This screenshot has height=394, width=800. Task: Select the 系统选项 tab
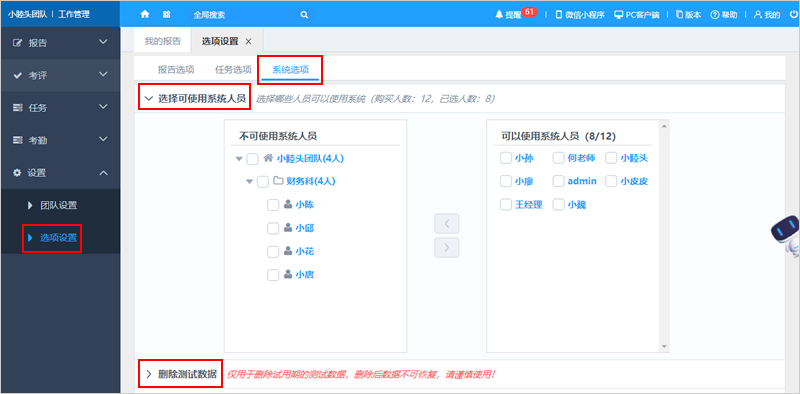click(x=290, y=70)
